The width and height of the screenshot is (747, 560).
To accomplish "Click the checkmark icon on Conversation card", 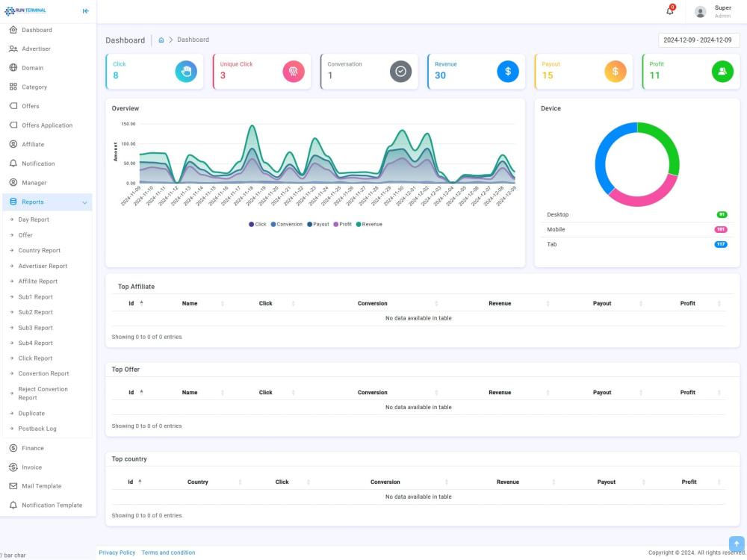I will tap(400, 72).
